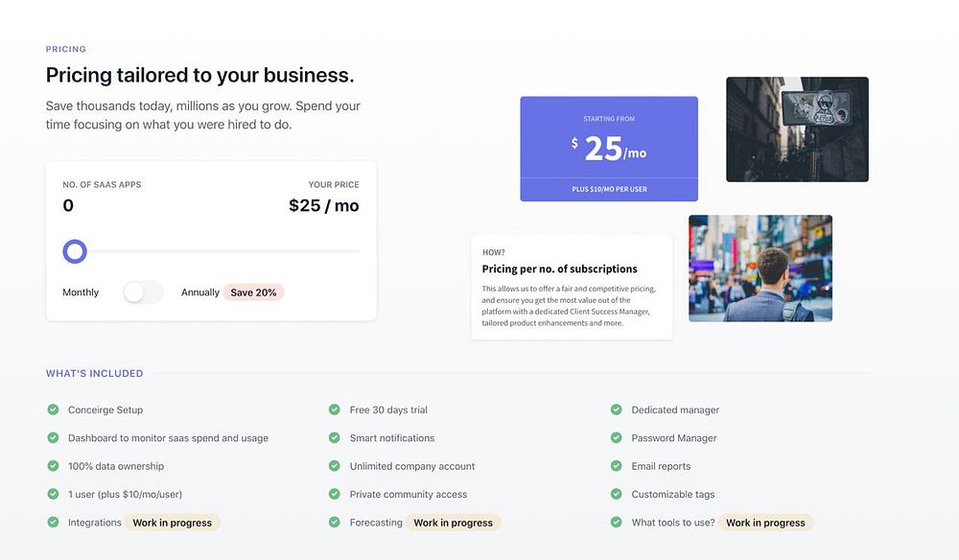The width and height of the screenshot is (959, 560).
Task: Click the green check icon beside Concierge Setup
Action: pos(54,409)
